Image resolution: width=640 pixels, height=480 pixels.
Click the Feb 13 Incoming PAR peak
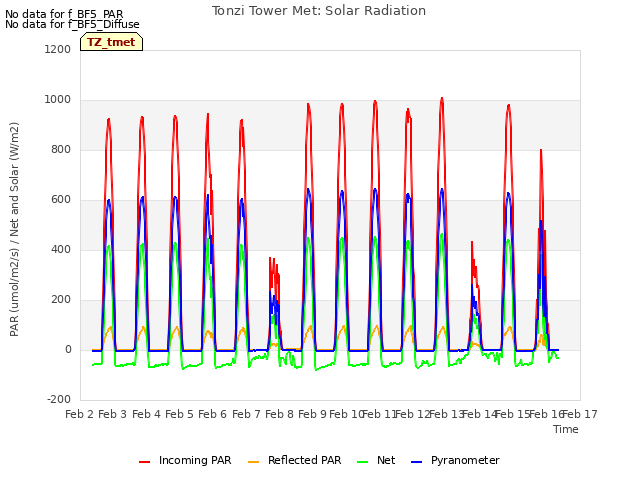tap(442, 99)
